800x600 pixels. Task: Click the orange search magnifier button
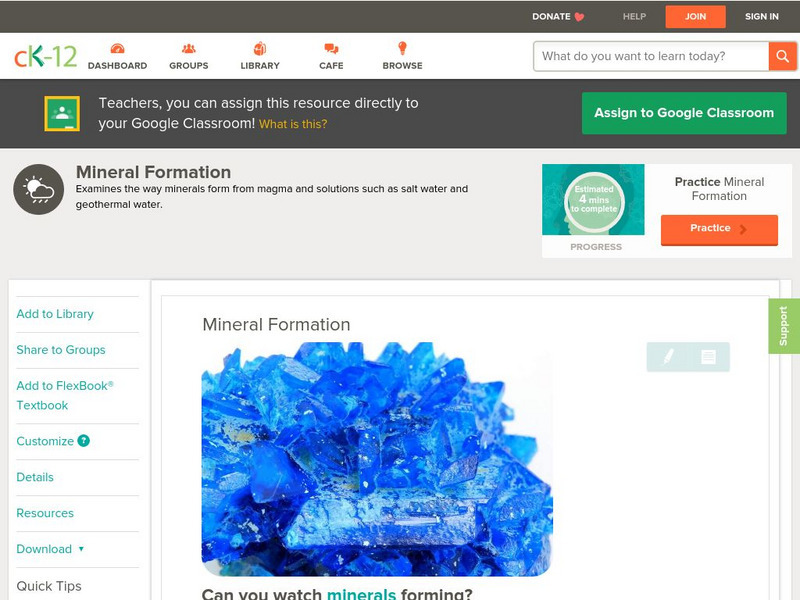coord(782,56)
